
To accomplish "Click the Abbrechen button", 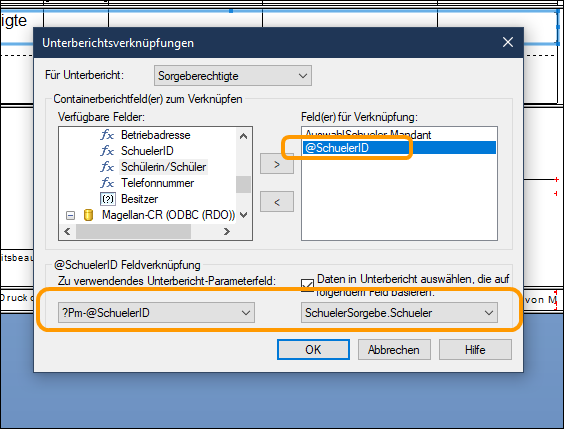I will click(x=394, y=350).
